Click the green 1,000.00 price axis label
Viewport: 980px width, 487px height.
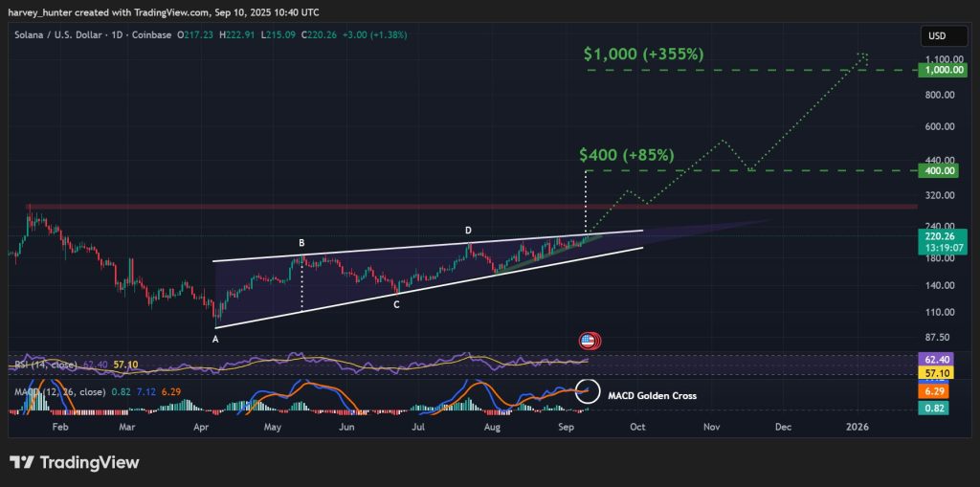coord(938,71)
